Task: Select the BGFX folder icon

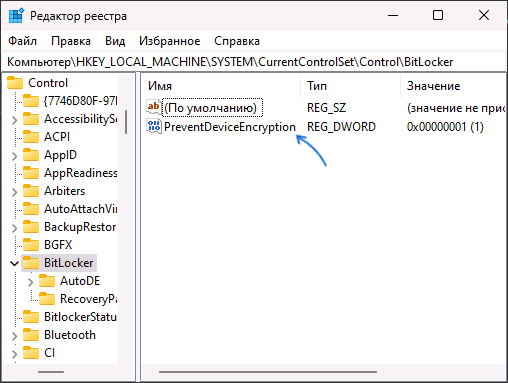Action: (x=31, y=245)
